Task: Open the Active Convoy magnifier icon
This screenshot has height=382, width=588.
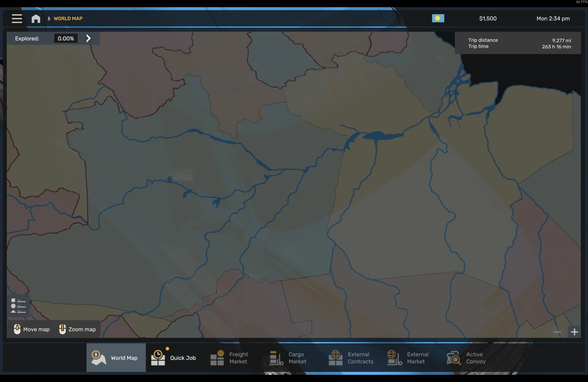Action: 453,358
